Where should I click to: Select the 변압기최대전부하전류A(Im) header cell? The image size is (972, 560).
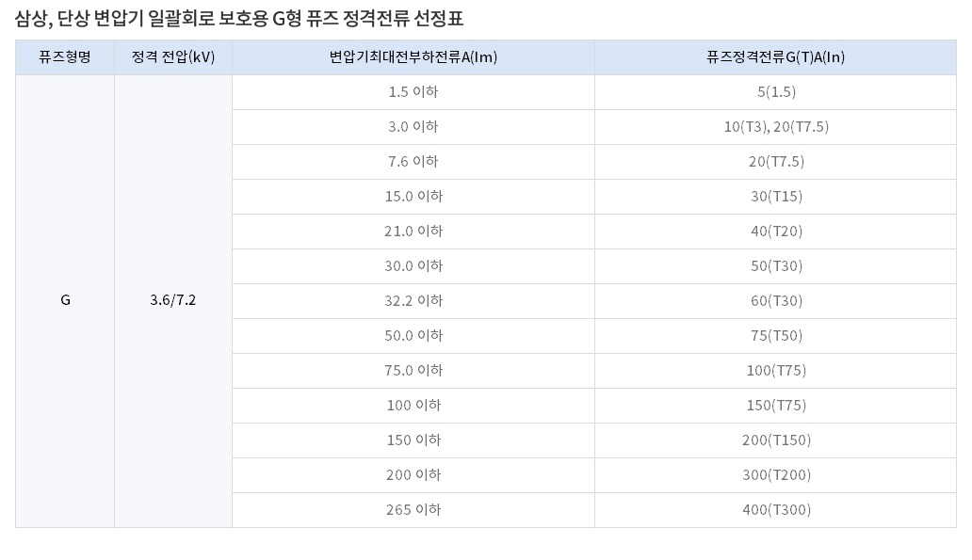pyautogui.click(x=413, y=56)
